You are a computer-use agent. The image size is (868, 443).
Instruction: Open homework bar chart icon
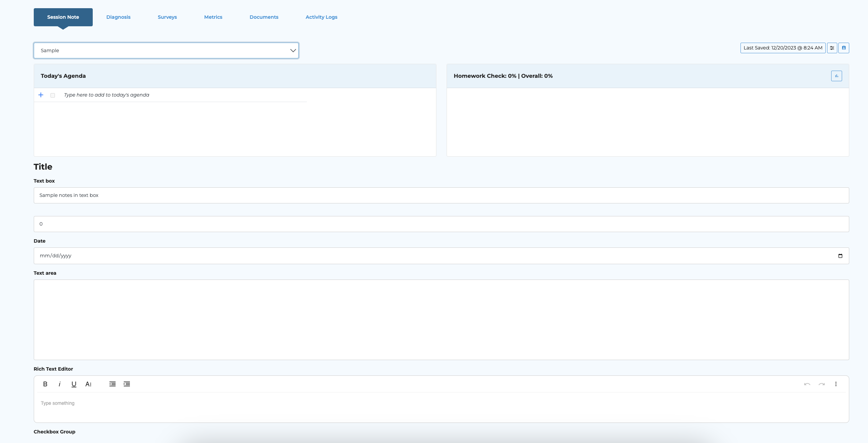[836, 76]
